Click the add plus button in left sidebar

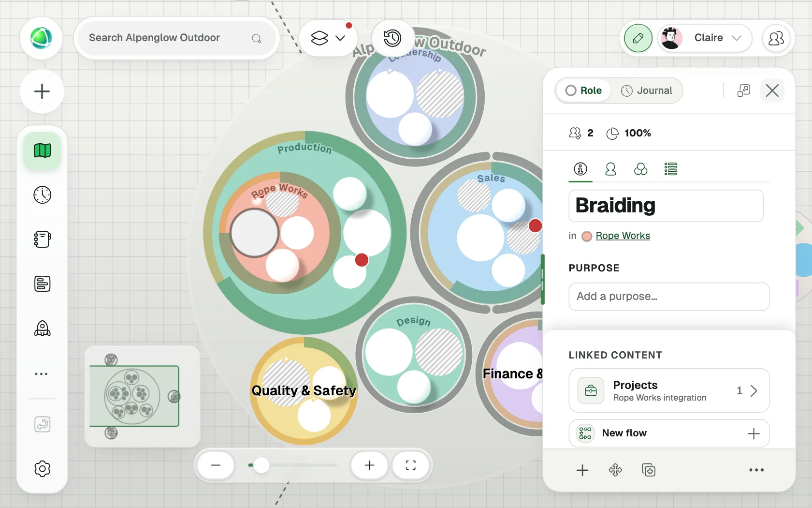click(42, 91)
